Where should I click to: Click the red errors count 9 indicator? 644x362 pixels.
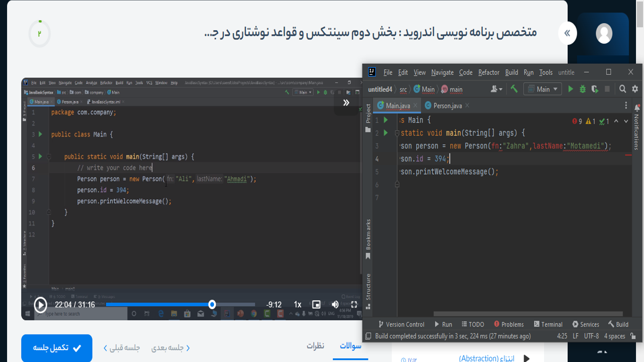click(577, 122)
